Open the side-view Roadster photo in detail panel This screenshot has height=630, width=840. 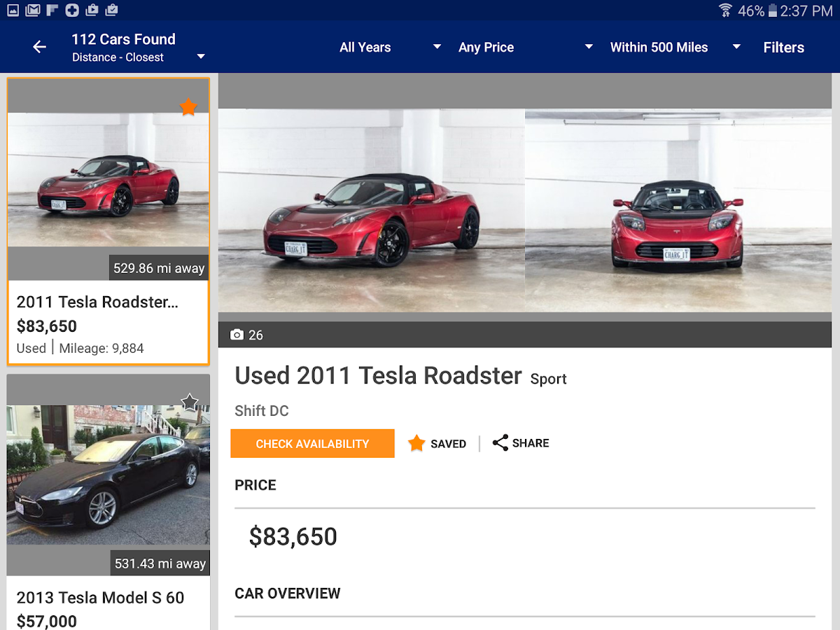372,210
